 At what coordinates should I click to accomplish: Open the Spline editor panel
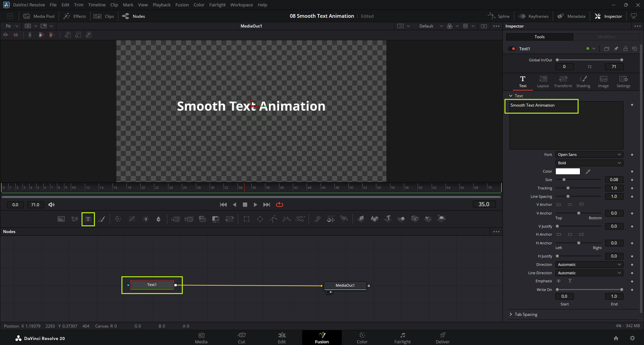[499, 16]
